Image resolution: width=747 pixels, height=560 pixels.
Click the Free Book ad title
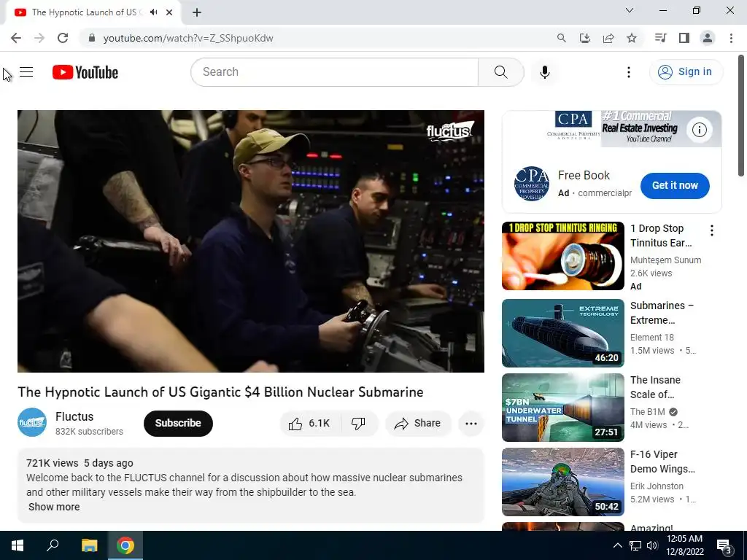pos(584,175)
